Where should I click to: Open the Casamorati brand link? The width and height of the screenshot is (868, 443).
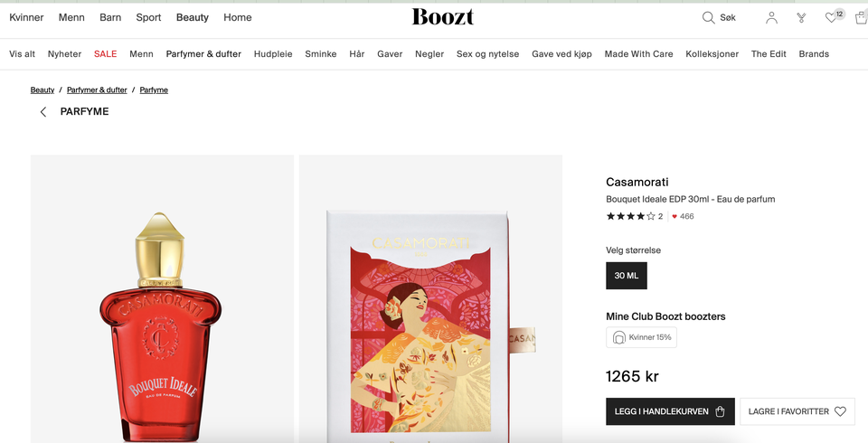pos(637,182)
